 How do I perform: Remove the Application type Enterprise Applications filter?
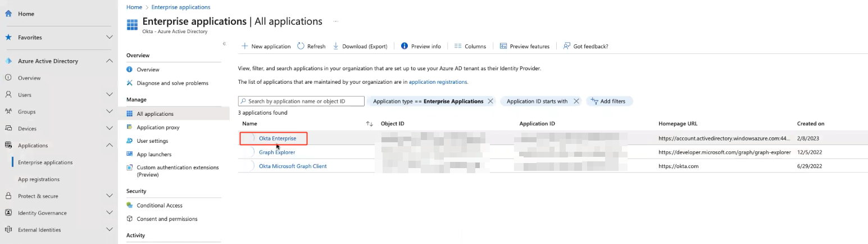490,101
